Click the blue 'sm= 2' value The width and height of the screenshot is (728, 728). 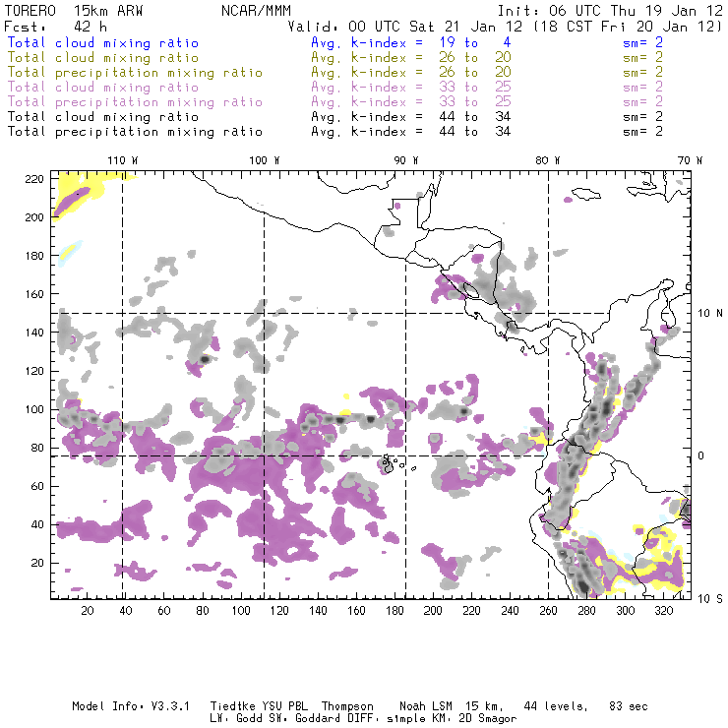pos(642,43)
